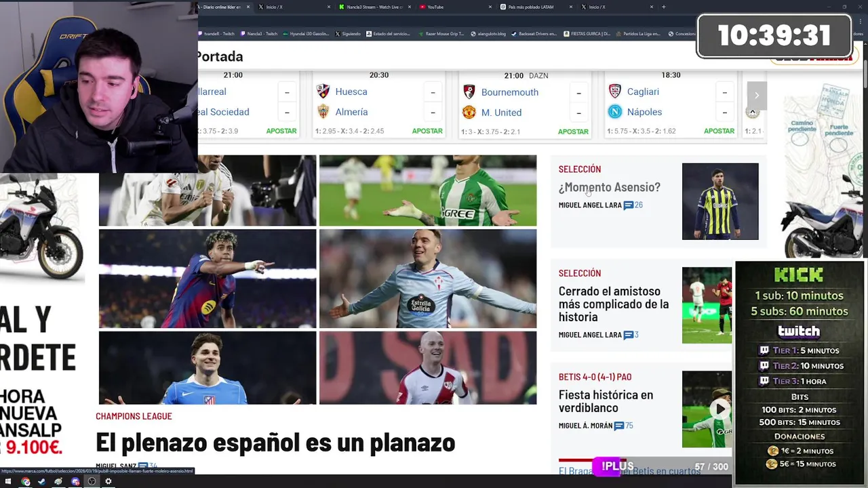Open the Celta player celebration photo
This screenshot has width=868, height=488.
pyautogui.click(x=428, y=279)
